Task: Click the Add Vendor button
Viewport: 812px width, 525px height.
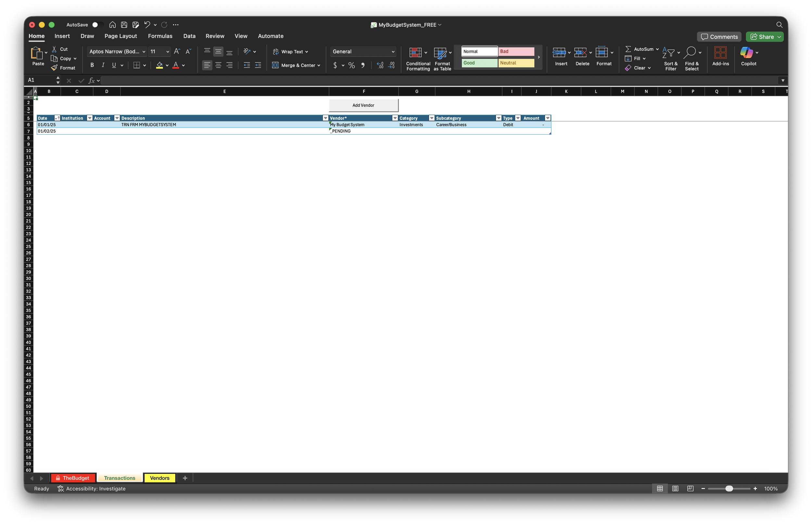Action: [363, 105]
